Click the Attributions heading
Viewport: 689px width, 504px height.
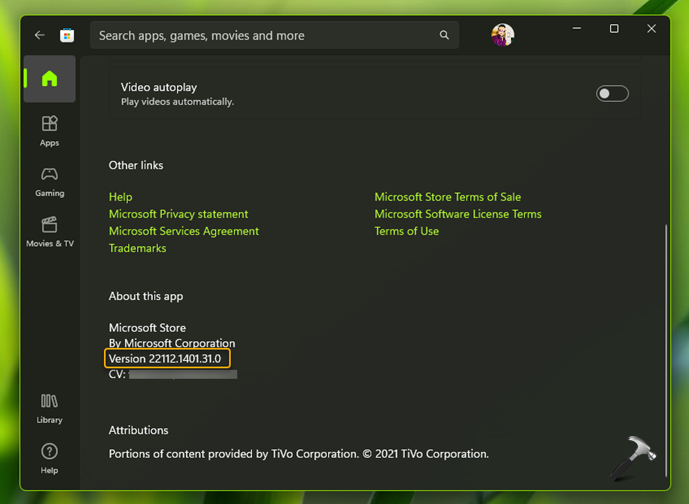(138, 430)
